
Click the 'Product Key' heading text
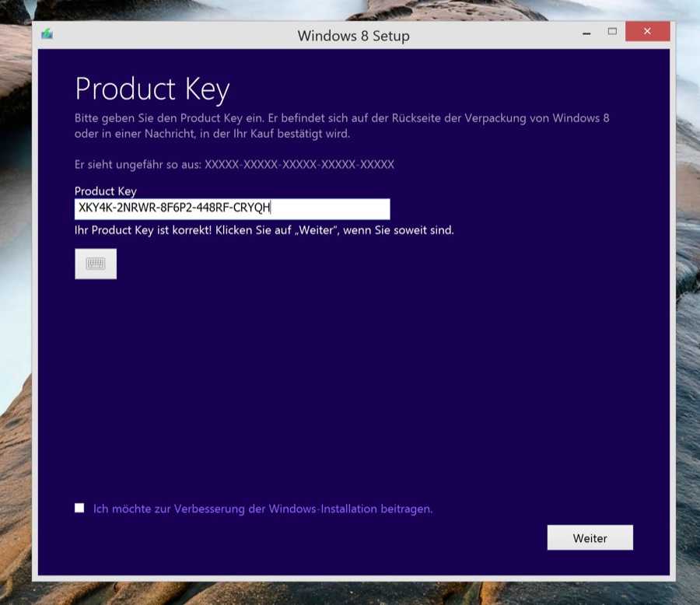152,89
